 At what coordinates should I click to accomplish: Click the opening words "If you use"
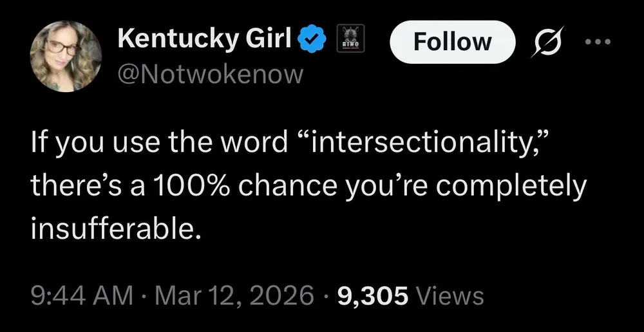[x=88, y=144]
